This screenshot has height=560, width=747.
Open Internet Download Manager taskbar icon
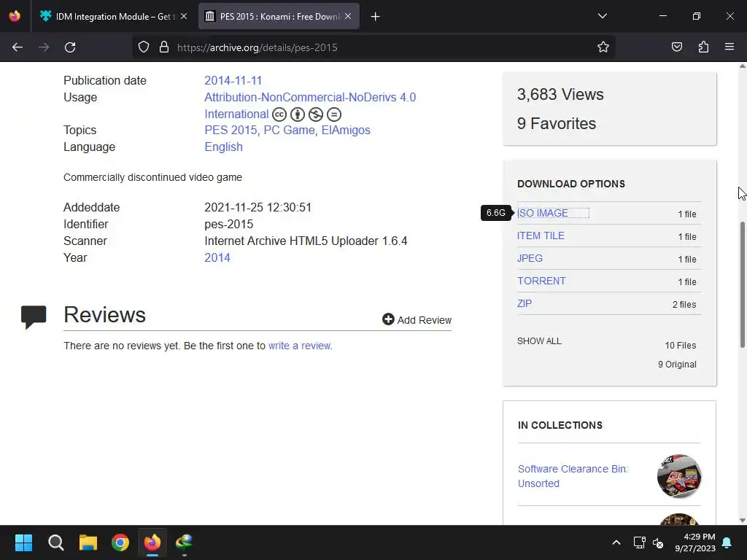185,542
